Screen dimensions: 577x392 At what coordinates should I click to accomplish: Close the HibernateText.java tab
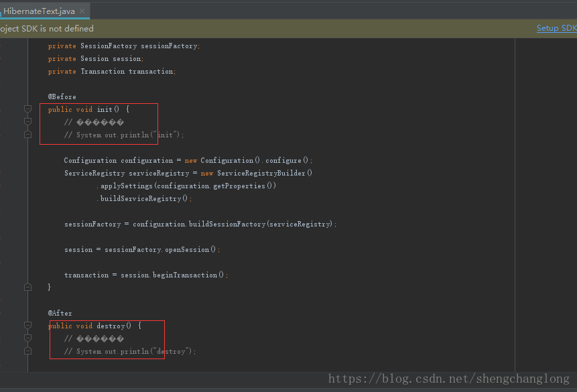pyautogui.click(x=82, y=11)
